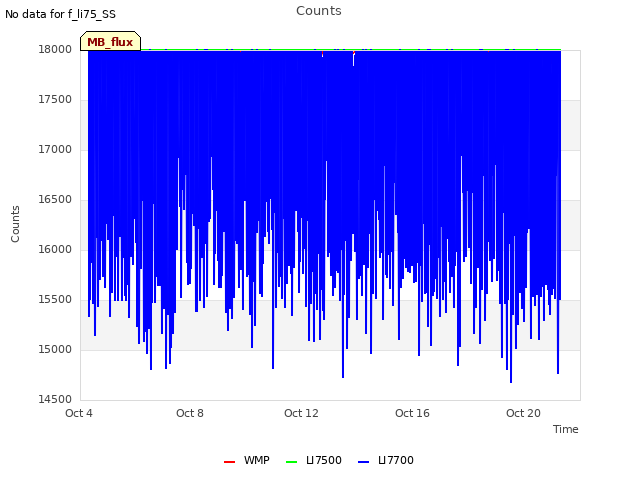Click the Time x-axis label

pyautogui.click(x=565, y=429)
